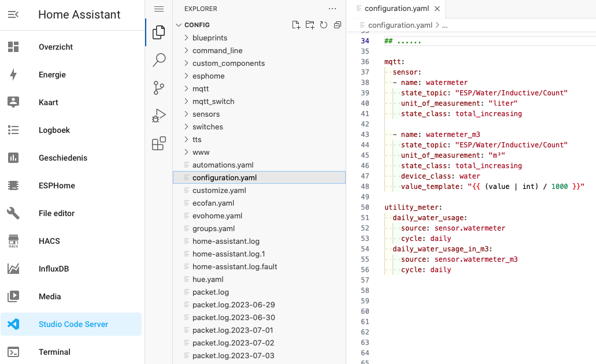This screenshot has height=364, width=596.
Task: Open the HACS store icon
Action: point(13,241)
